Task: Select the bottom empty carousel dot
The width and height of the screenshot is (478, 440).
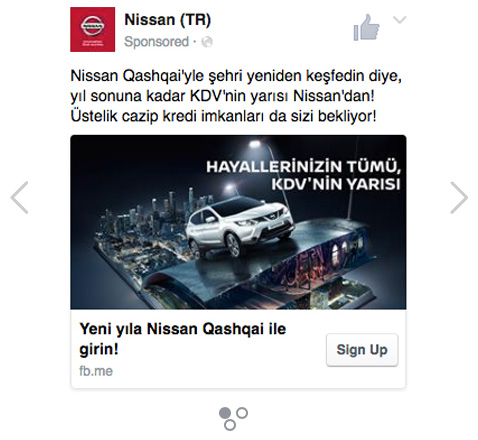Action: [230, 425]
